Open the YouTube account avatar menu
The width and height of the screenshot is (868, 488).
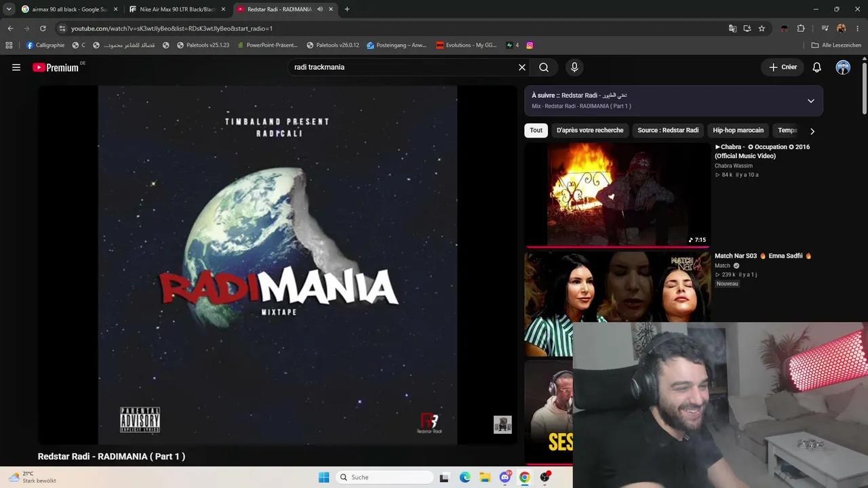coord(843,67)
